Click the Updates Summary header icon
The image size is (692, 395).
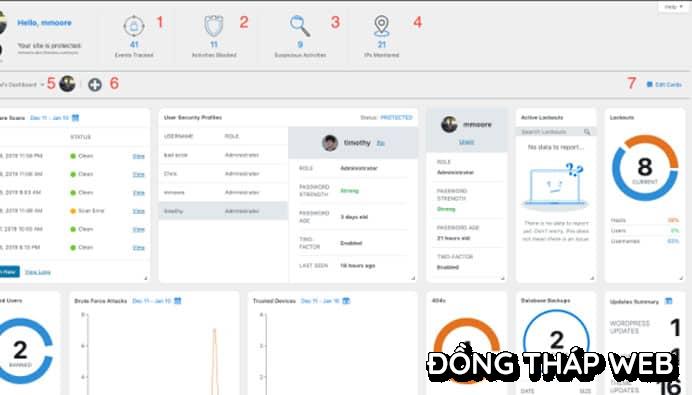coord(669,301)
